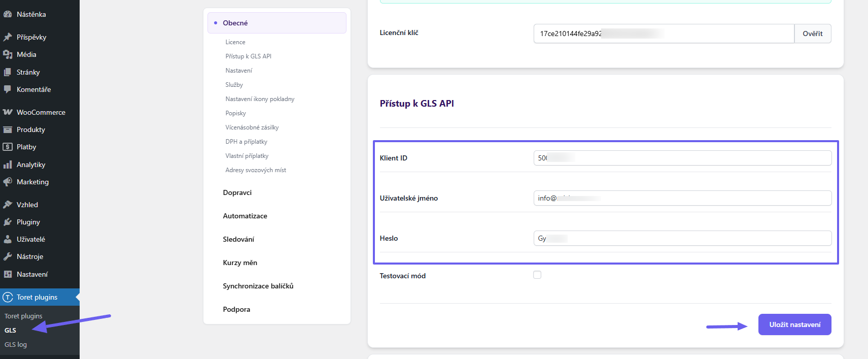The height and width of the screenshot is (359, 868).
Task: Click the Nastavení sliders icon in sidebar
Action: (8, 274)
